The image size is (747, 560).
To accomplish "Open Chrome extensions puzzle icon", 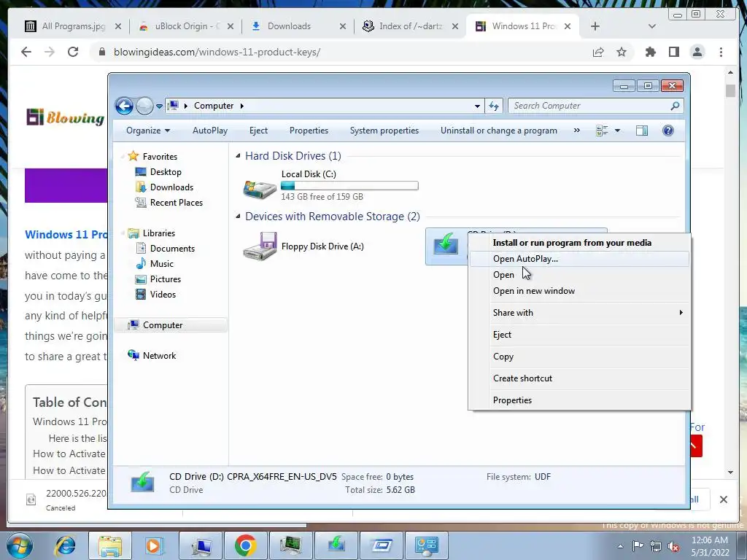I will (650, 52).
